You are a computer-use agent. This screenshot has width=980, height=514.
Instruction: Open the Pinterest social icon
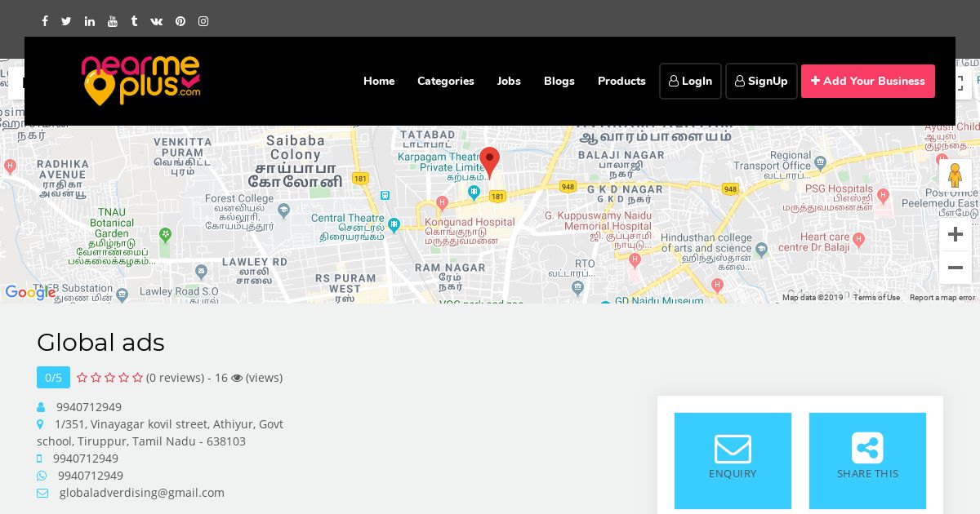click(180, 21)
